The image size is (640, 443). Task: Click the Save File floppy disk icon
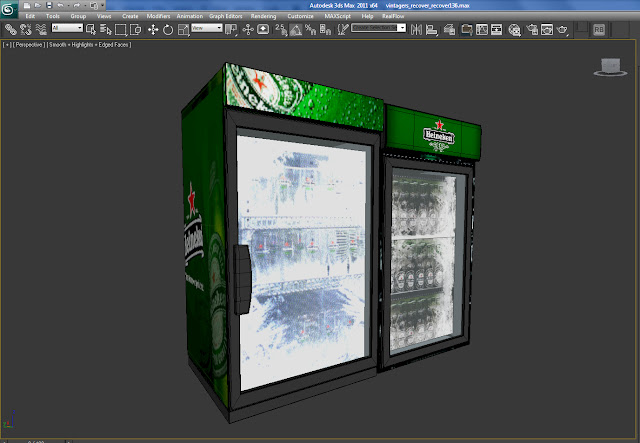tap(49, 6)
